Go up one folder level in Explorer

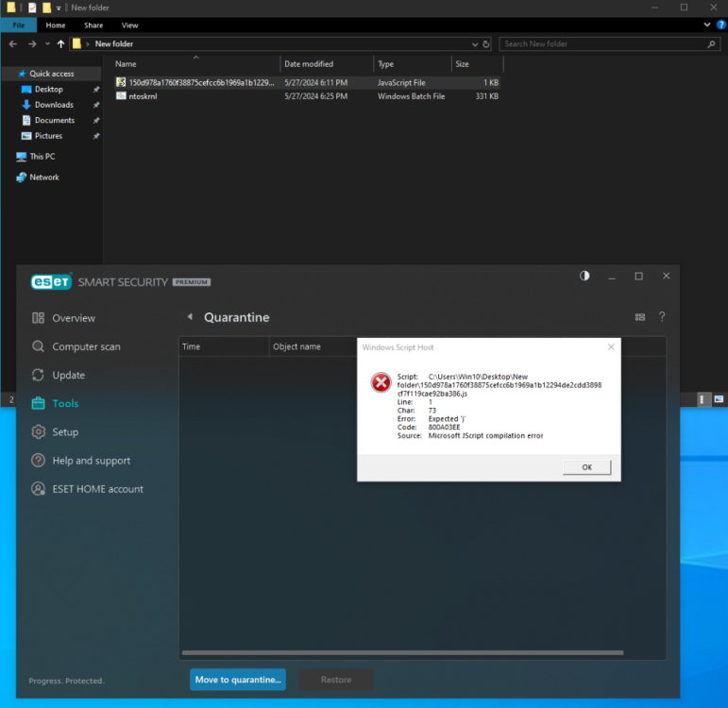[60, 43]
